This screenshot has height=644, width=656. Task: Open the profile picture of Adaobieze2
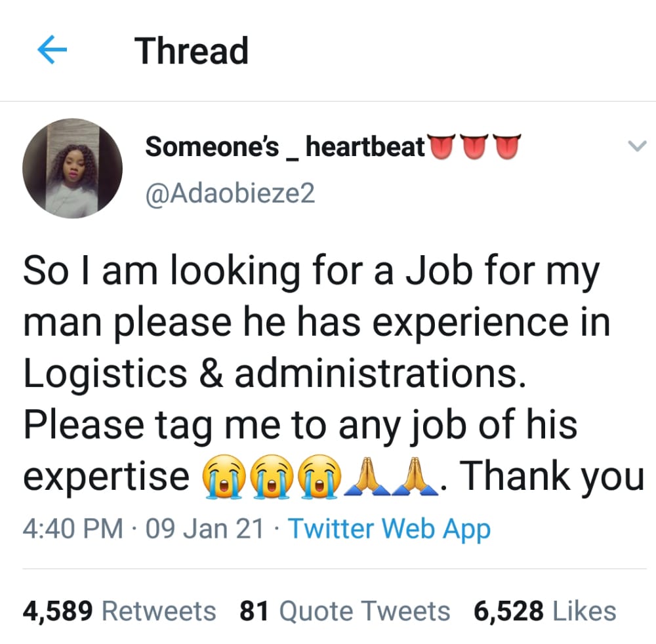[72, 168]
